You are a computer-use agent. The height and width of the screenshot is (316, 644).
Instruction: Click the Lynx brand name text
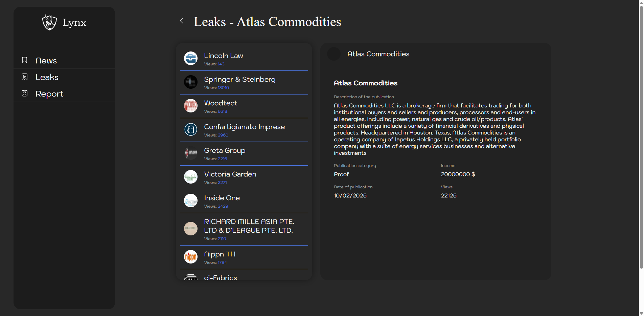74,23
